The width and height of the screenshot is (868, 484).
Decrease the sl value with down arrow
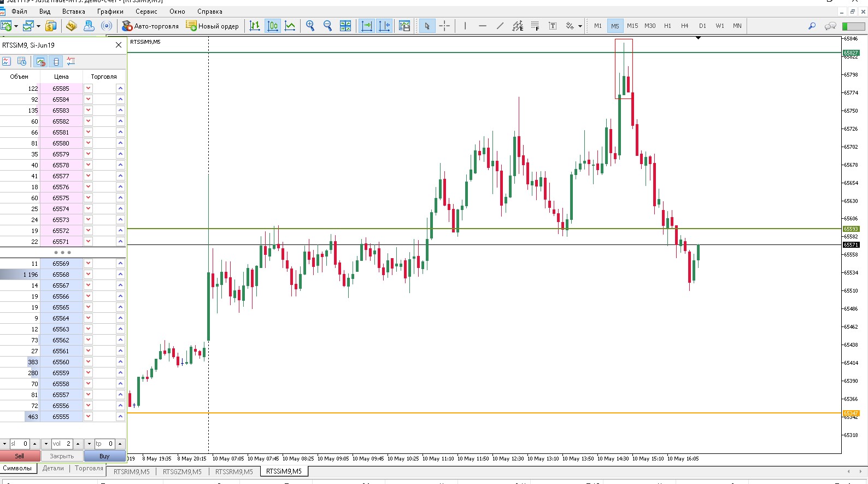point(4,444)
